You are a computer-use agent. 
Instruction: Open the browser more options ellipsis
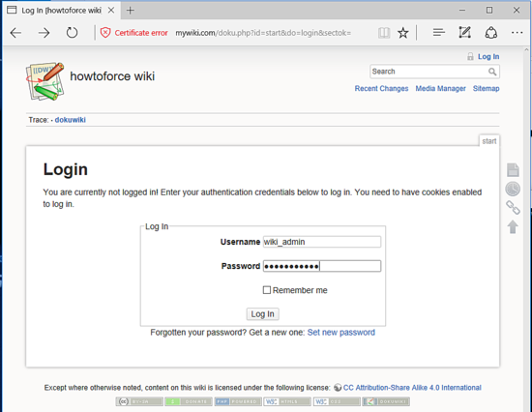pyautogui.click(x=517, y=33)
